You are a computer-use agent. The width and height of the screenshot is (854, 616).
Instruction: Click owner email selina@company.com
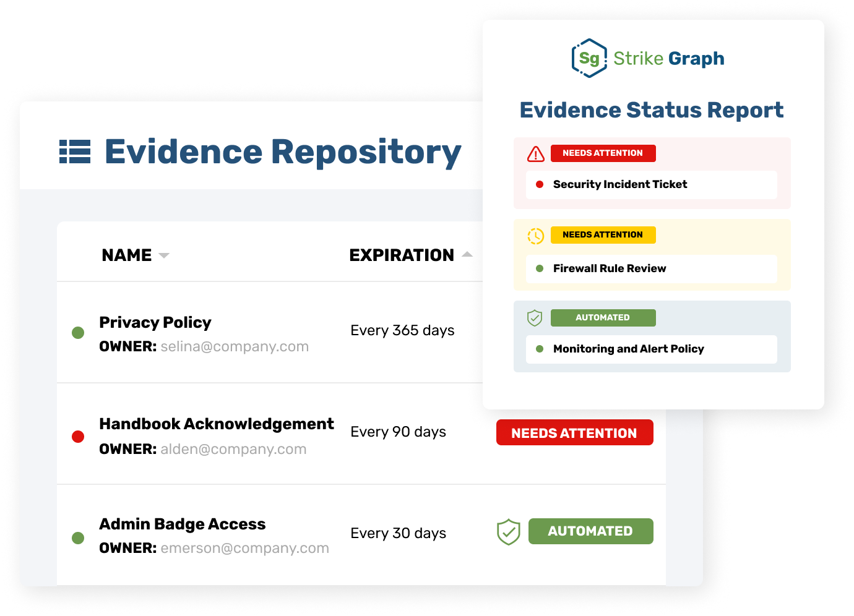click(235, 346)
